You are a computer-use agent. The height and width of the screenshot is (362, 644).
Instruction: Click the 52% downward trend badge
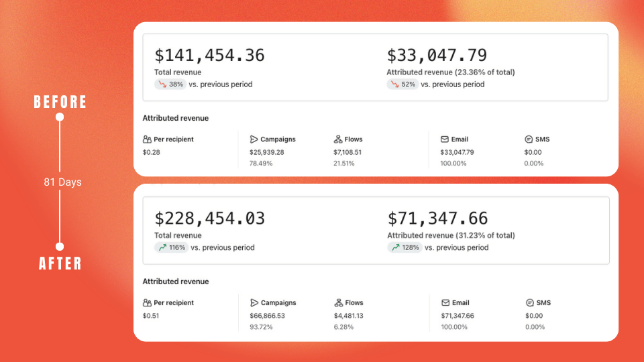[x=402, y=84]
